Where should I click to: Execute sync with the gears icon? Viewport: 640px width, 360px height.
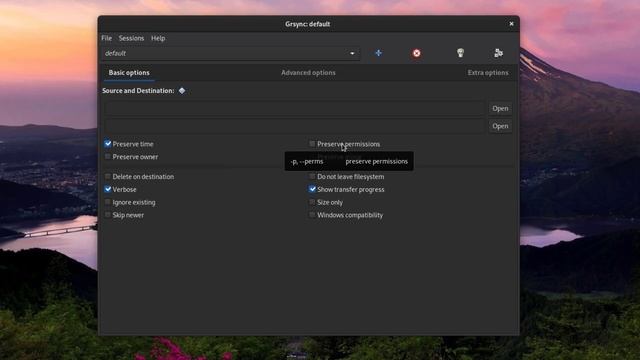point(498,53)
